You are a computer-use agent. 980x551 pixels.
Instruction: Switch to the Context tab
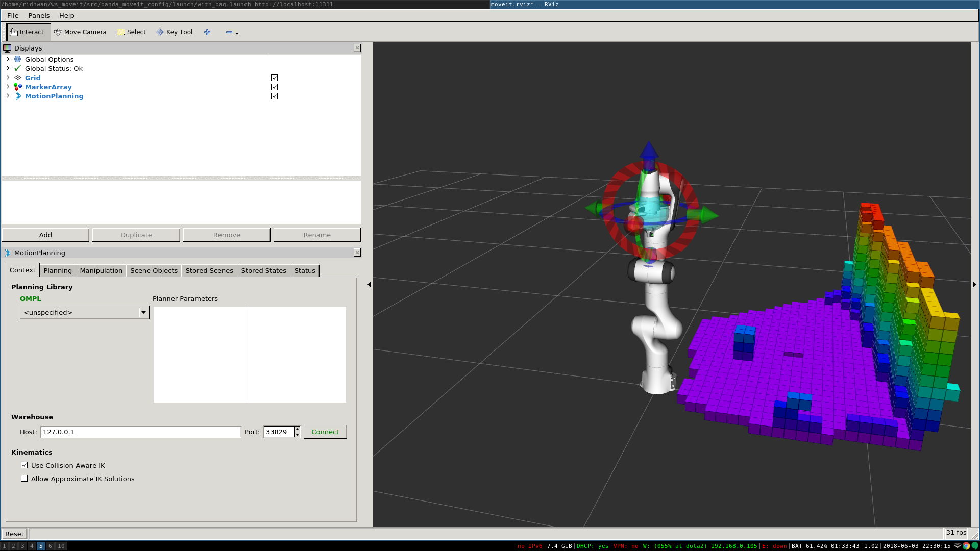point(22,270)
